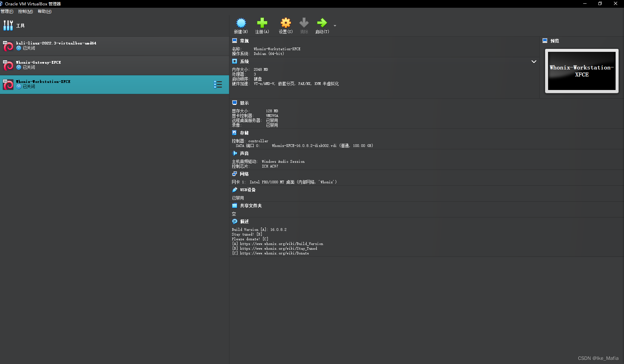Click the USB设备 plug icon
This screenshot has width=624, height=364.
tap(234, 190)
